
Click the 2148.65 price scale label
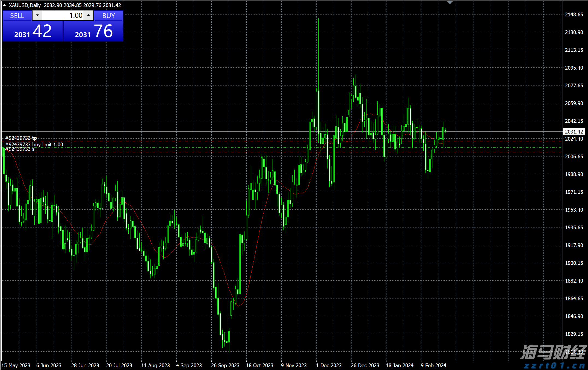(x=574, y=14)
